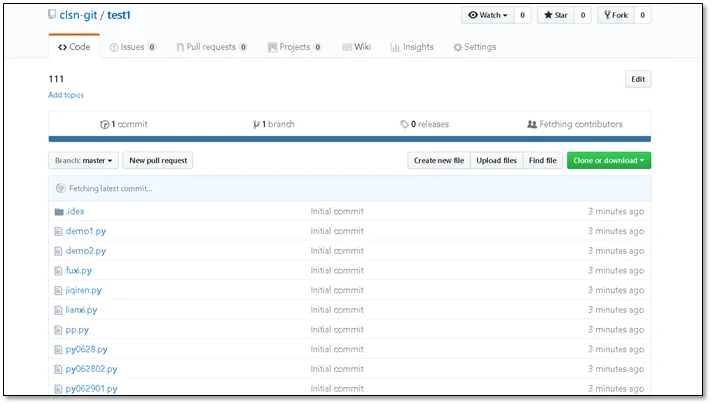
Task: Click the Fetching contributors link
Action: (x=575, y=124)
